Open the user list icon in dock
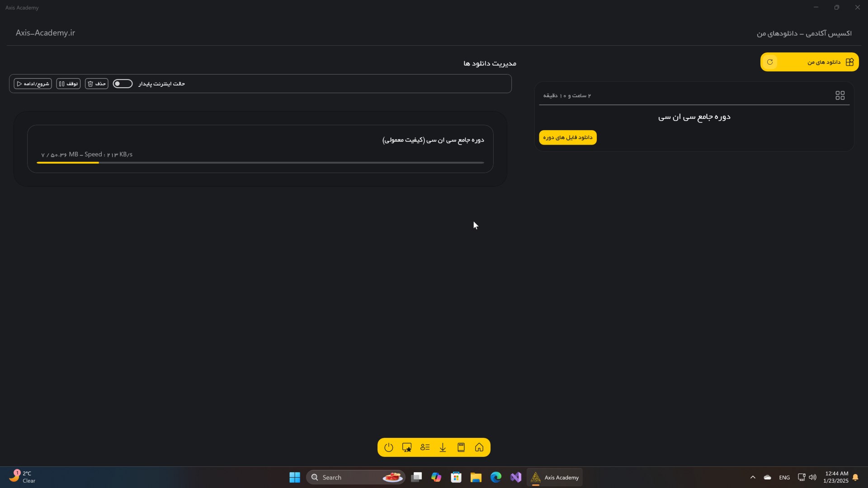868x488 pixels. (425, 447)
